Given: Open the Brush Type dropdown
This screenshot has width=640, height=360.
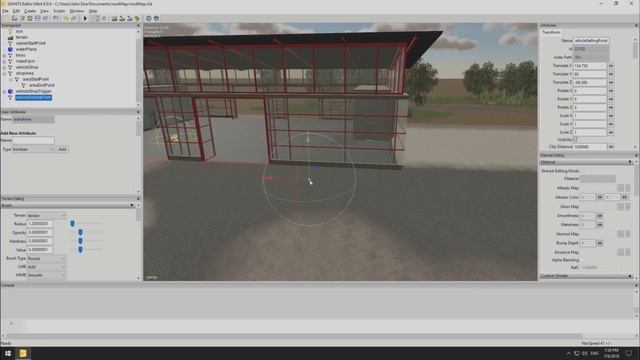Looking at the screenshot, I should point(47,258).
